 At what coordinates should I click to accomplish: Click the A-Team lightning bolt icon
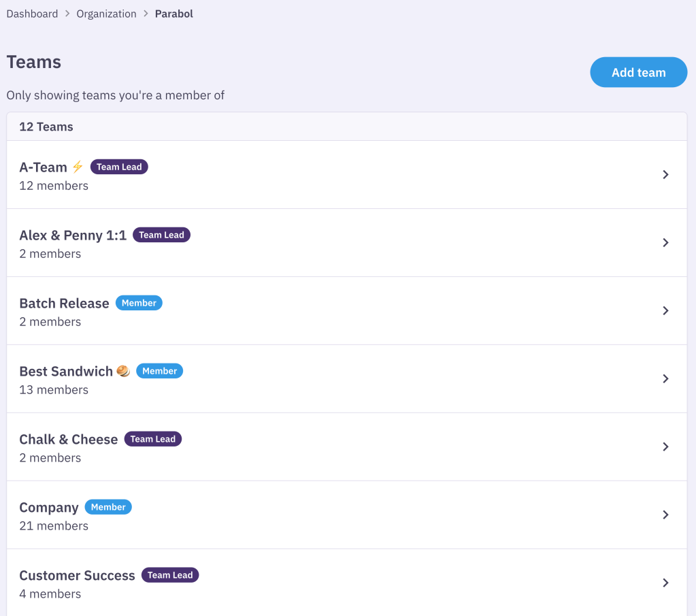(78, 167)
